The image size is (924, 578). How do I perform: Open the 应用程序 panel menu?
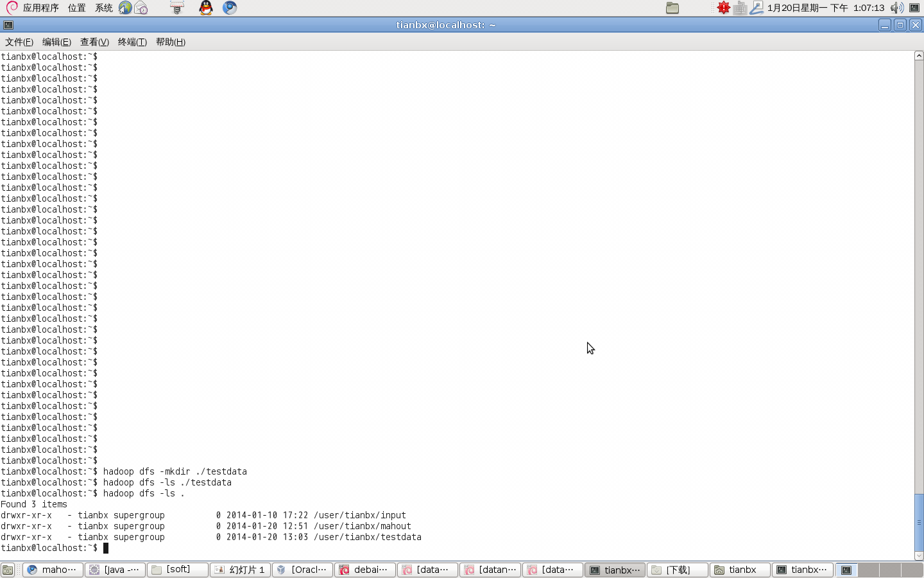(41, 8)
